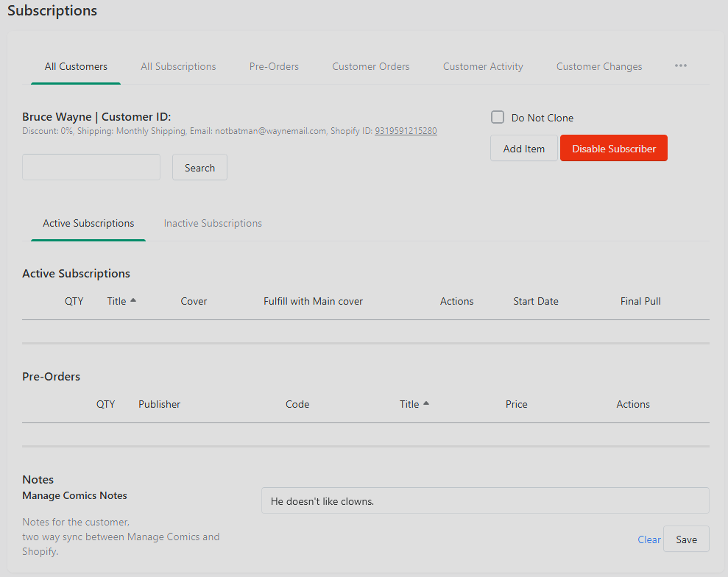Click the Search button
728x577 pixels.
[x=199, y=168]
